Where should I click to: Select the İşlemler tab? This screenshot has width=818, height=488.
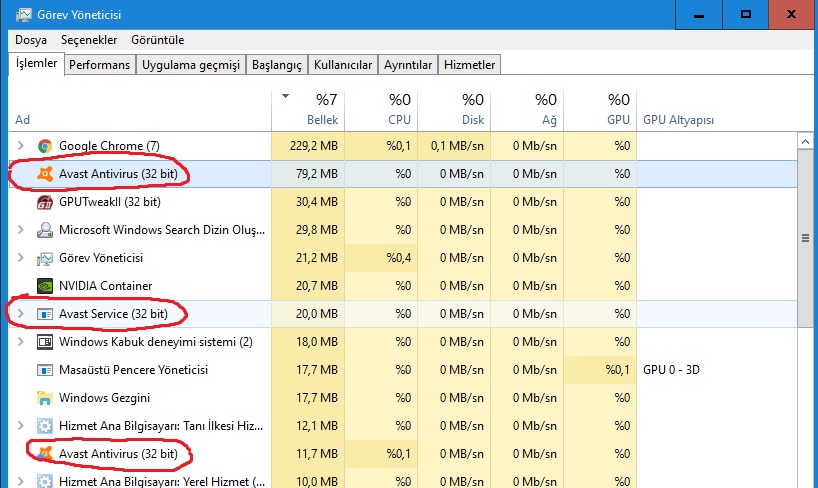click(x=37, y=63)
